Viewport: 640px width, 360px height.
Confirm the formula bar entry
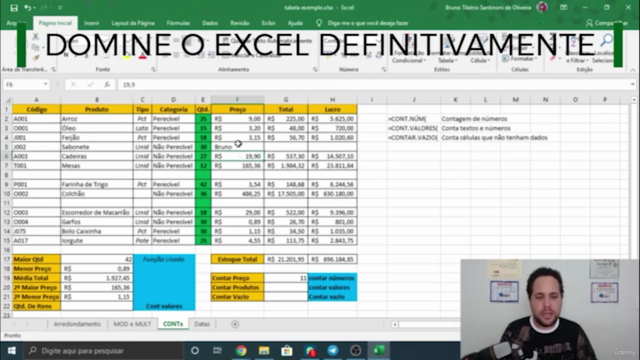click(90, 84)
